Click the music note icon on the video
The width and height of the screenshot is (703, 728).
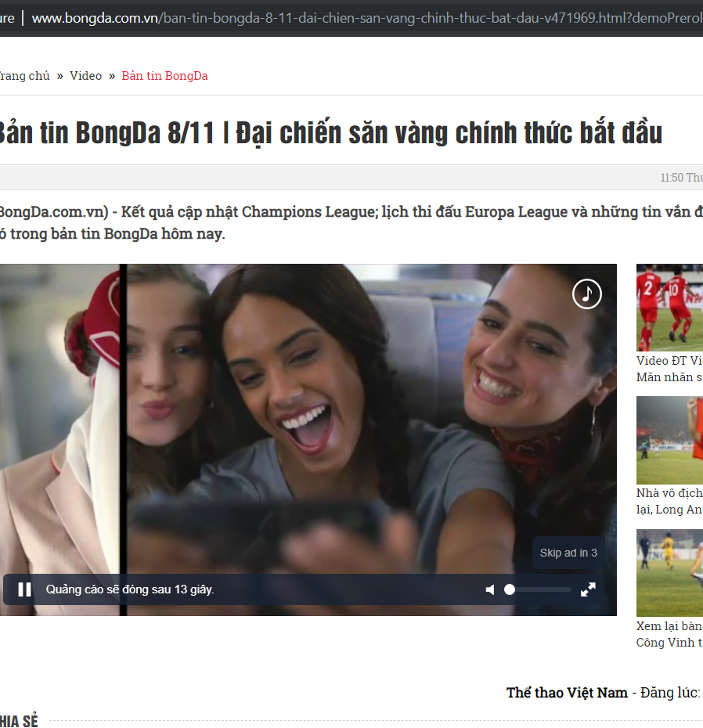[x=586, y=294]
